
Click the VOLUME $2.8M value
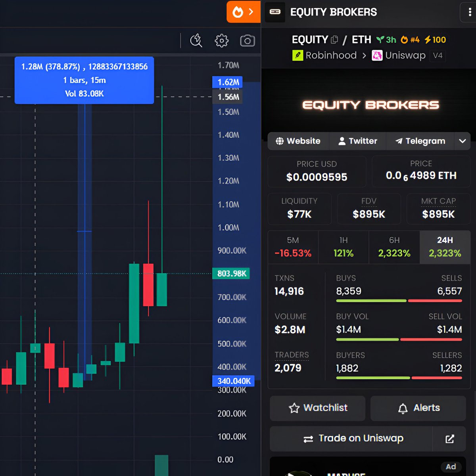(290, 330)
